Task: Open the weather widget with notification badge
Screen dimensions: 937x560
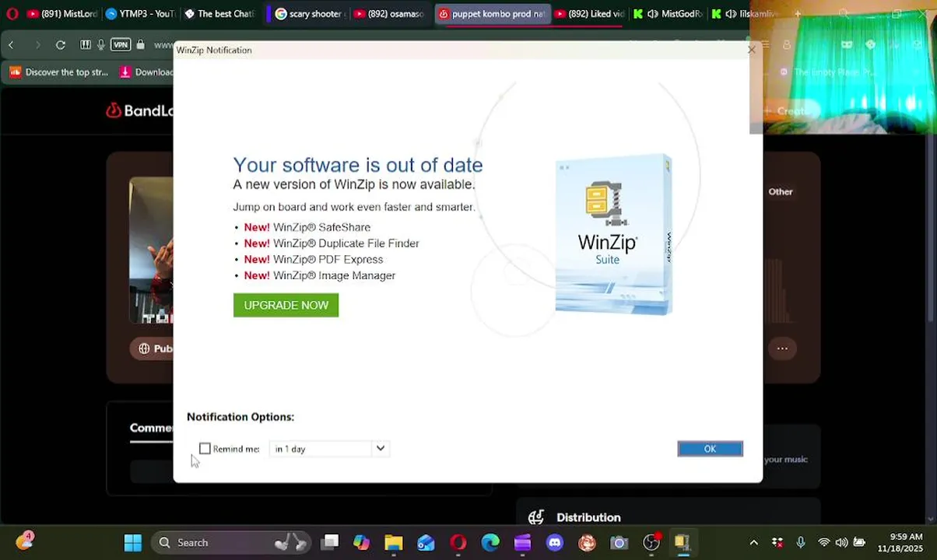Action: (25, 541)
